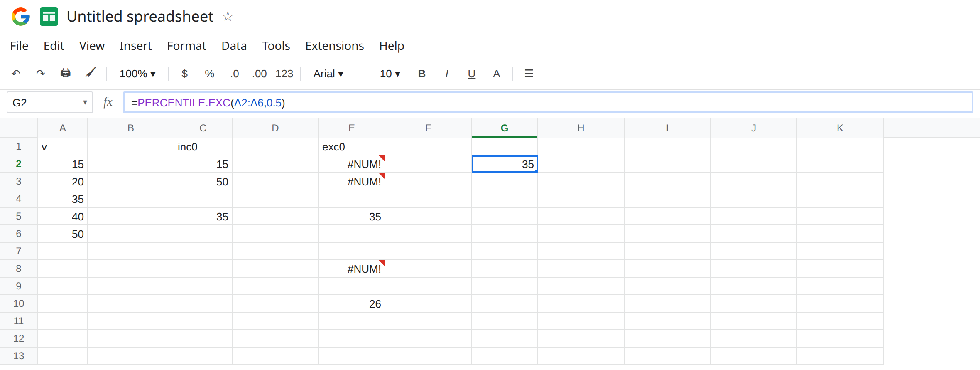Click the fx function icon
980x370 pixels.
(x=108, y=102)
